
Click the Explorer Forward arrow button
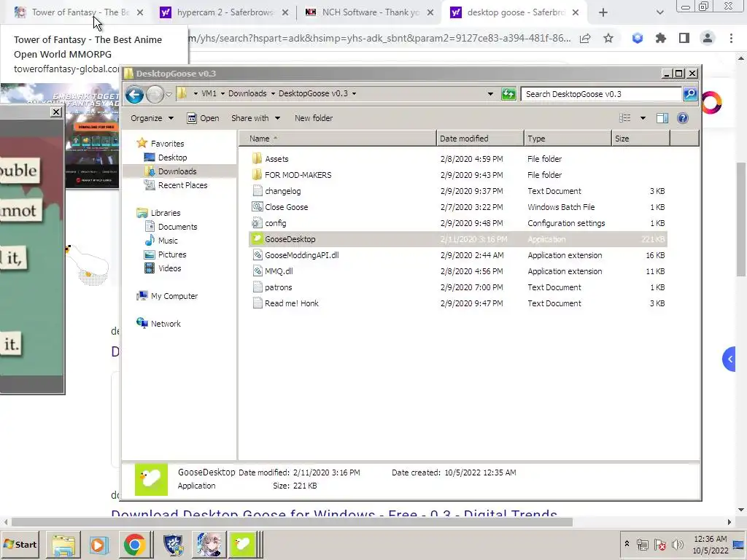coord(155,94)
